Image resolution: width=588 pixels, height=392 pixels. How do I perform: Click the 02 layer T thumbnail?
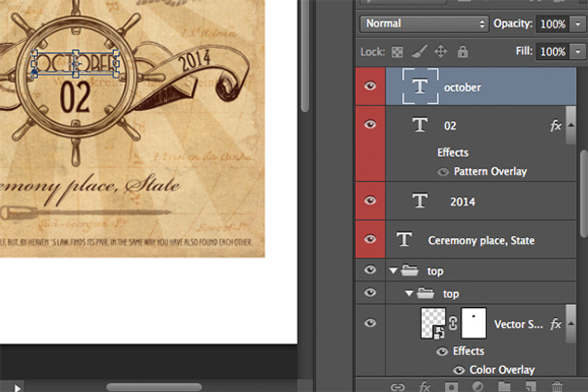coord(420,125)
